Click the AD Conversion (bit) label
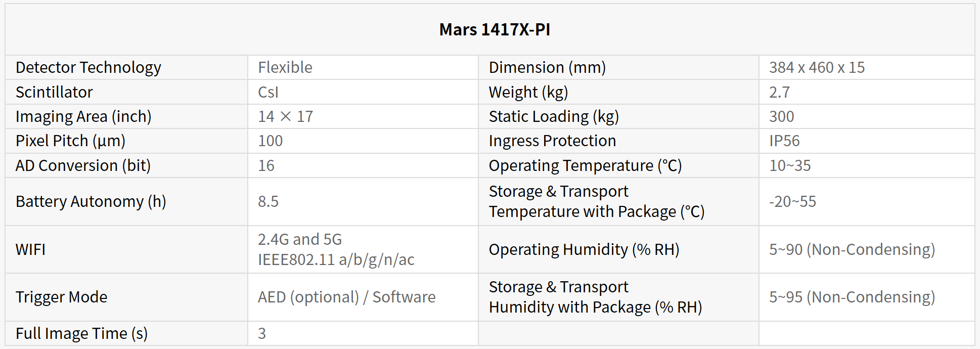Screen dimensions: 980x349 [83, 165]
